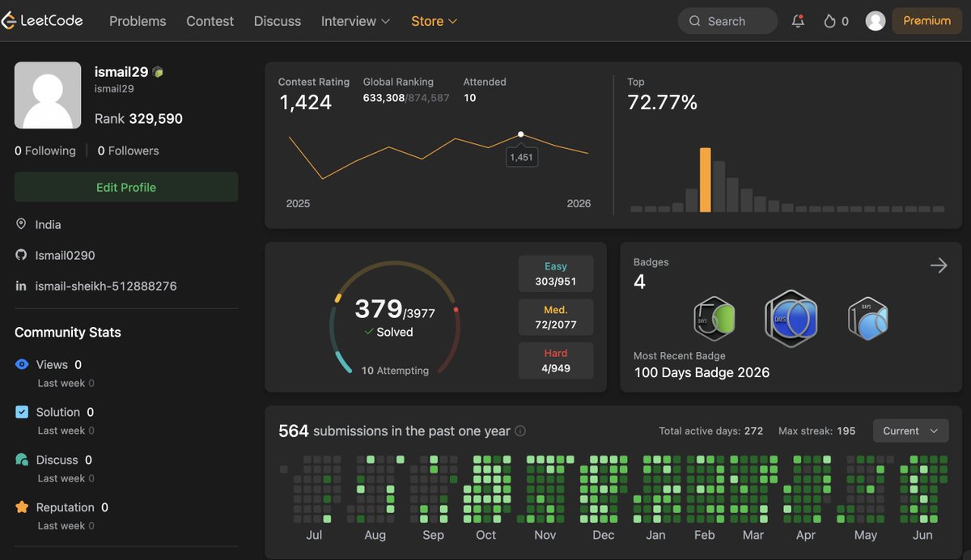Open the streak flame counter
Screen dimensions: 971x560
coord(836,21)
